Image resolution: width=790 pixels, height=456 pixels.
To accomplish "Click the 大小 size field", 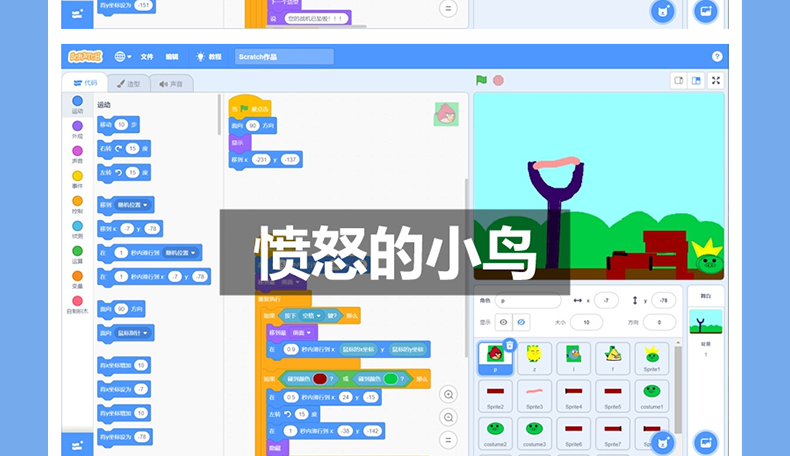I will coord(586,322).
